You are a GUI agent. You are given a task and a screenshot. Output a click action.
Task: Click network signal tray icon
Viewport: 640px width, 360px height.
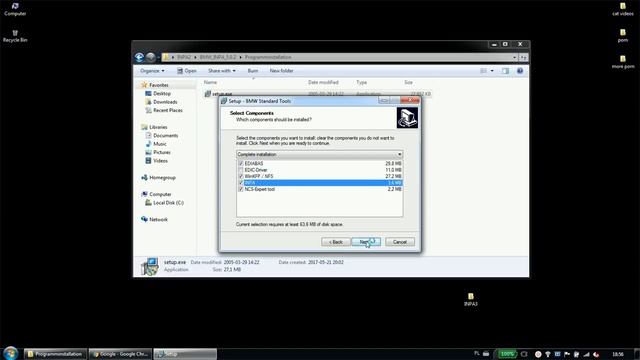pos(587,354)
